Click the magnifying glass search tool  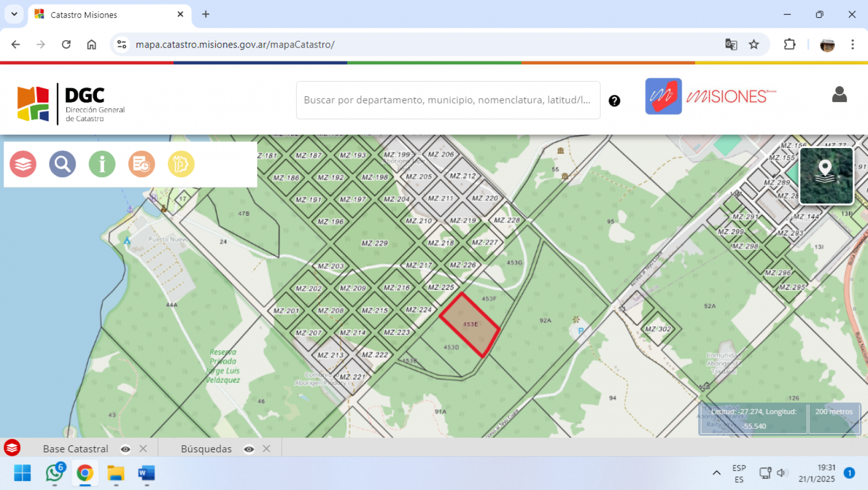click(x=62, y=164)
